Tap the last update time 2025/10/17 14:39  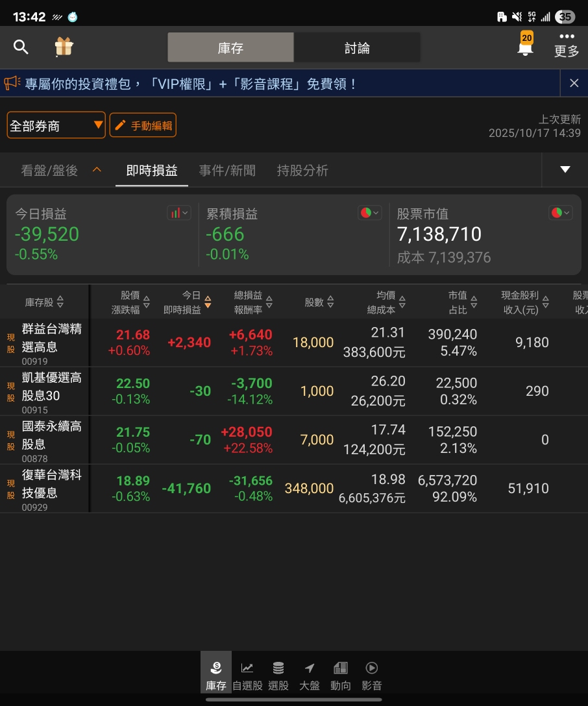[534, 133]
